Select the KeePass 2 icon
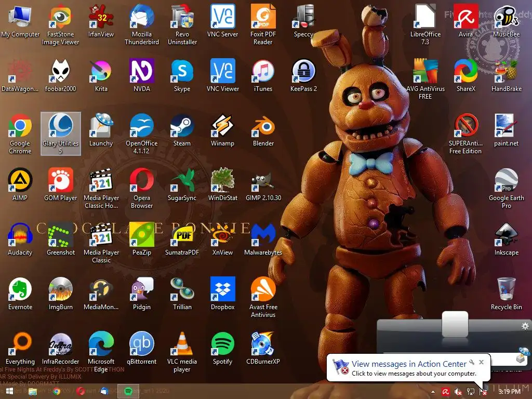Image resolution: width=532 pixels, height=399 pixels. click(x=303, y=76)
